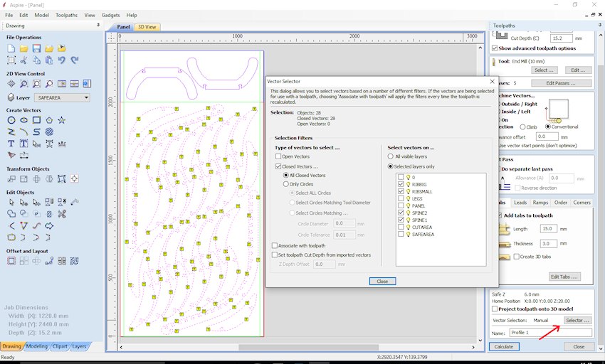Switch to the Modeling tab
The image size is (605, 364).
click(x=36, y=346)
